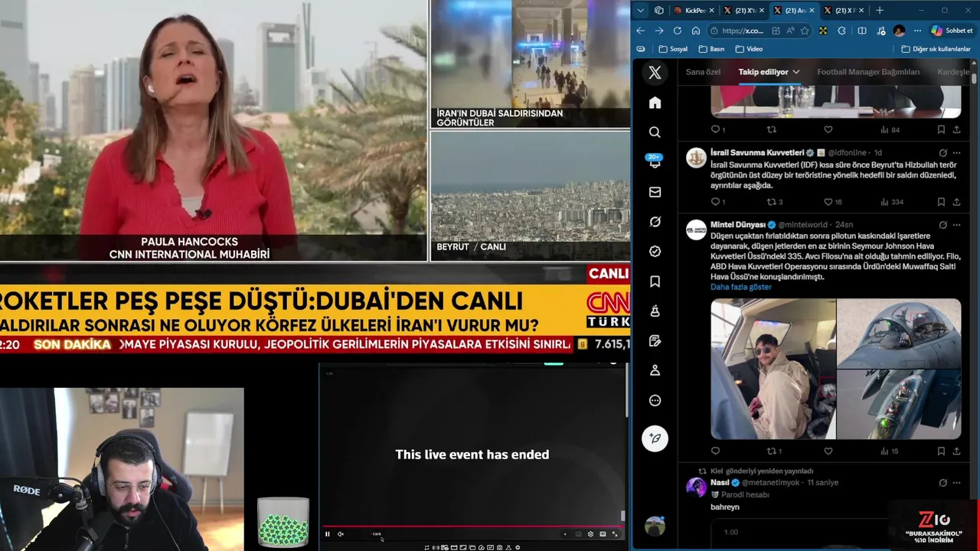980x551 pixels.
Task: Open Grok icon in X sidebar
Action: pyautogui.click(x=655, y=222)
